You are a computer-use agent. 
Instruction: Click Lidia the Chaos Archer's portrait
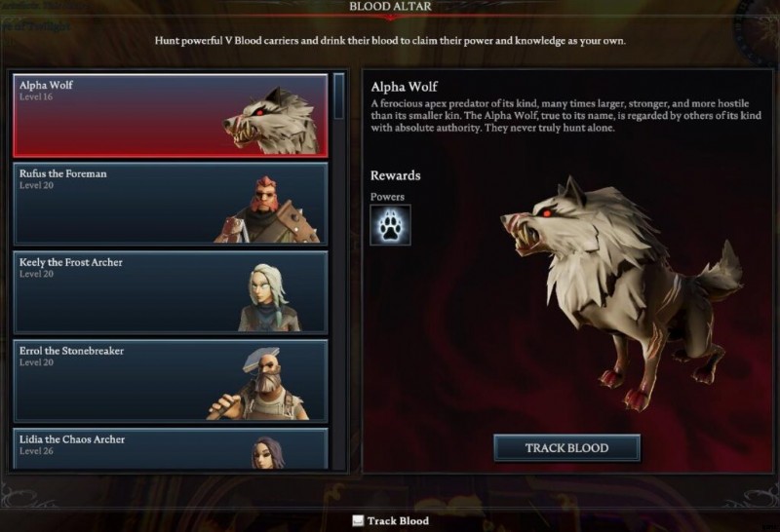coord(269,452)
